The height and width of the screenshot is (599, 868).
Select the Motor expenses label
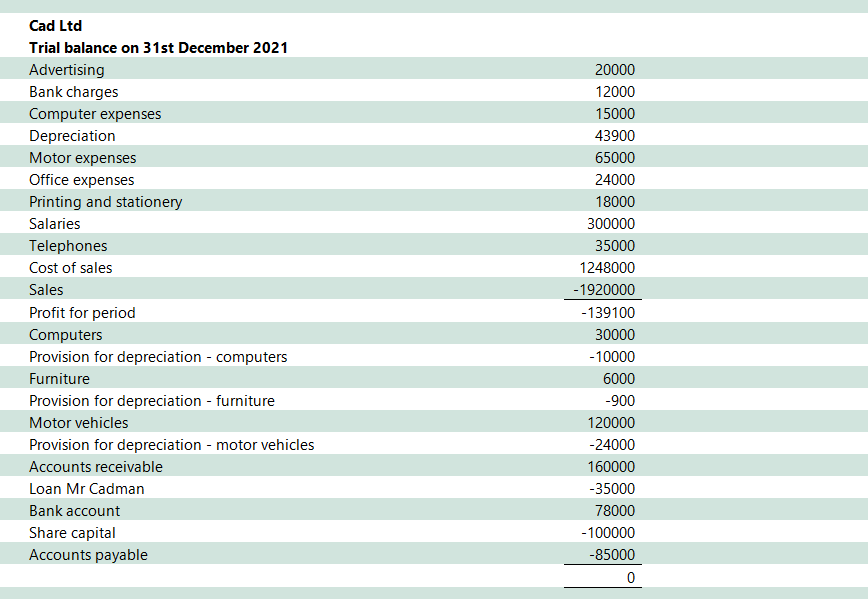[82, 158]
